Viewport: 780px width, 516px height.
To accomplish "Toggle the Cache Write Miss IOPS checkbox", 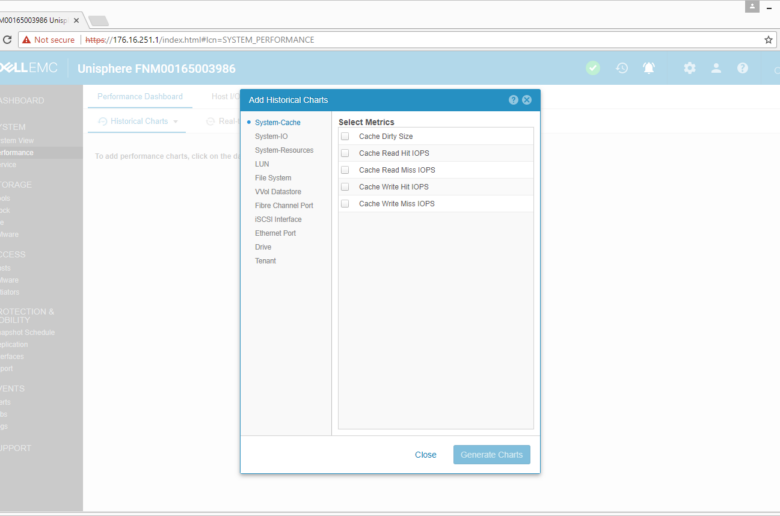I will 345,204.
